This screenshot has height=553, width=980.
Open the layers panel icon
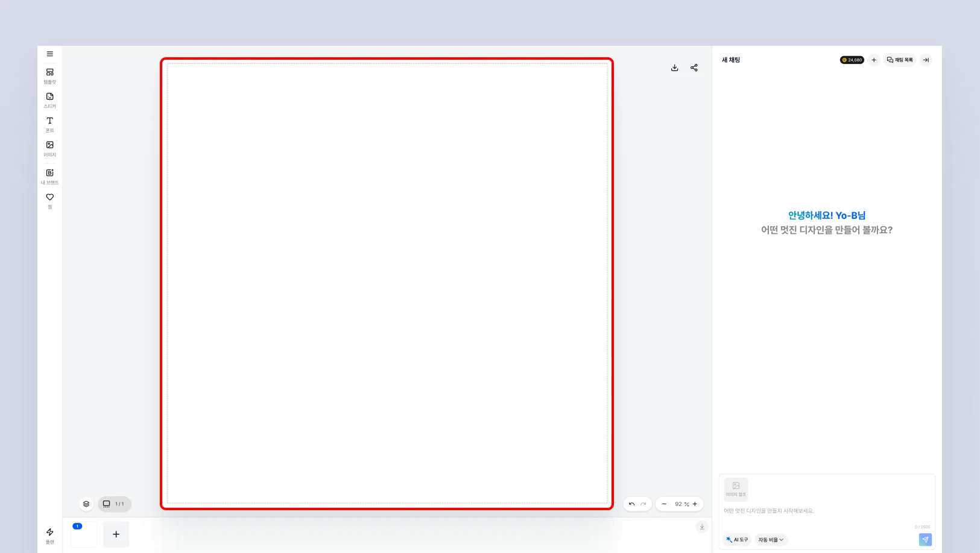point(86,504)
